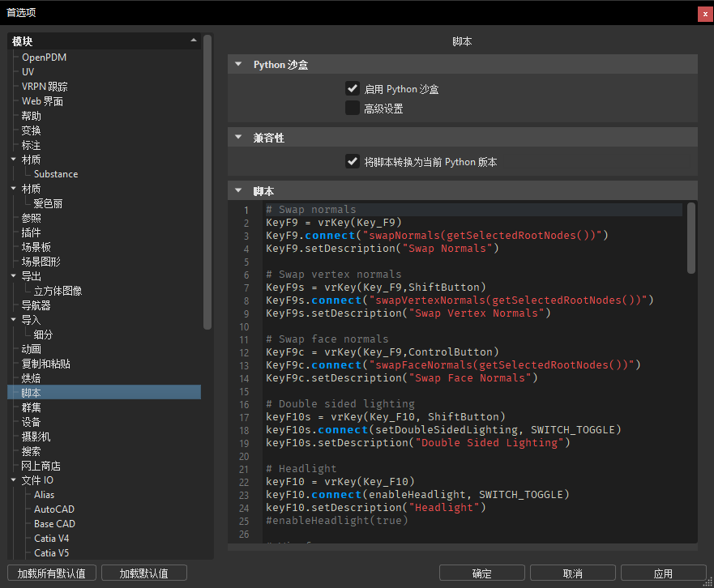
Task: Enable the 启用 Python 沙盒 checkbox
Action: tap(352, 88)
